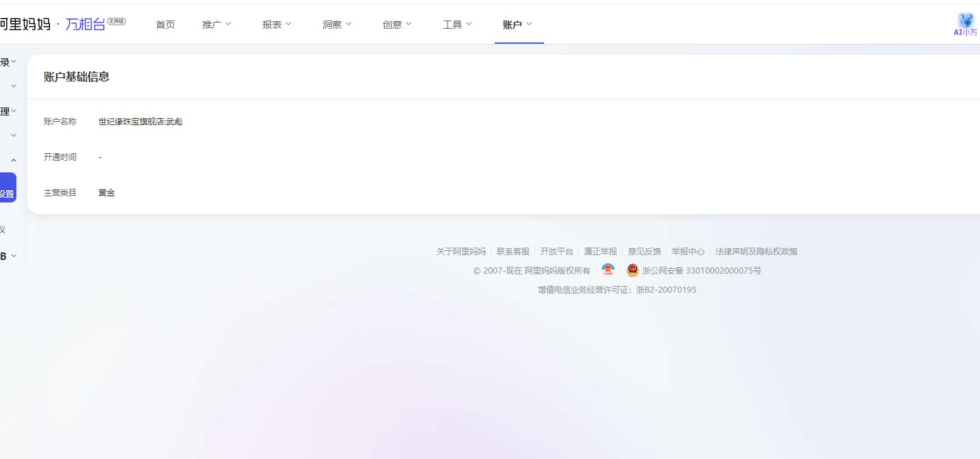Image resolution: width=980 pixels, height=459 pixels.
Task: Expand the sidebar section ending in B
Action: 8,256
